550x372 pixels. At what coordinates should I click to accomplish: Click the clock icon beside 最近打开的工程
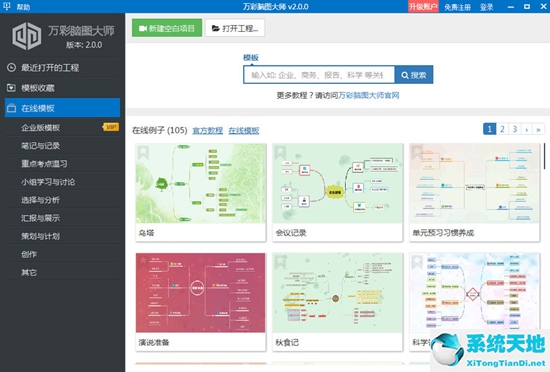point(11,67)
